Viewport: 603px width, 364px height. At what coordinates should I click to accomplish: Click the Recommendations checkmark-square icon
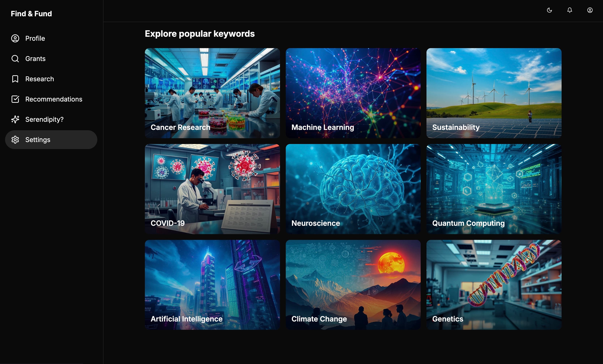(x=15, y=99)
